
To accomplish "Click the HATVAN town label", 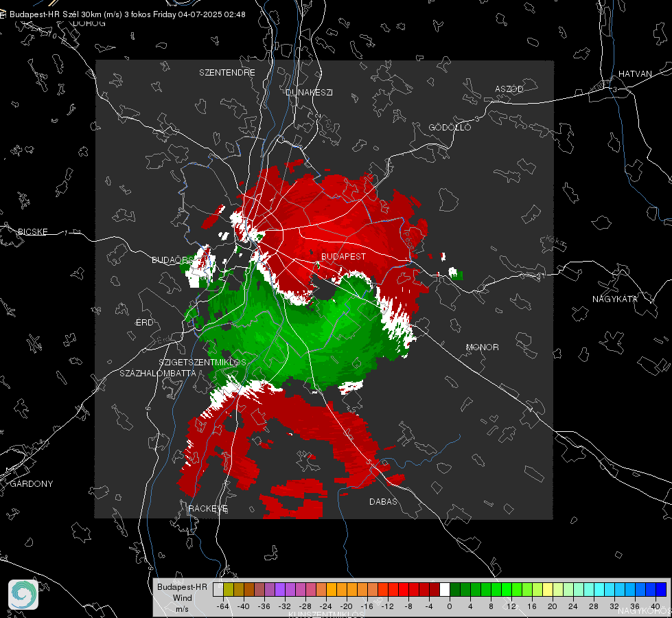I will (635, 73).
